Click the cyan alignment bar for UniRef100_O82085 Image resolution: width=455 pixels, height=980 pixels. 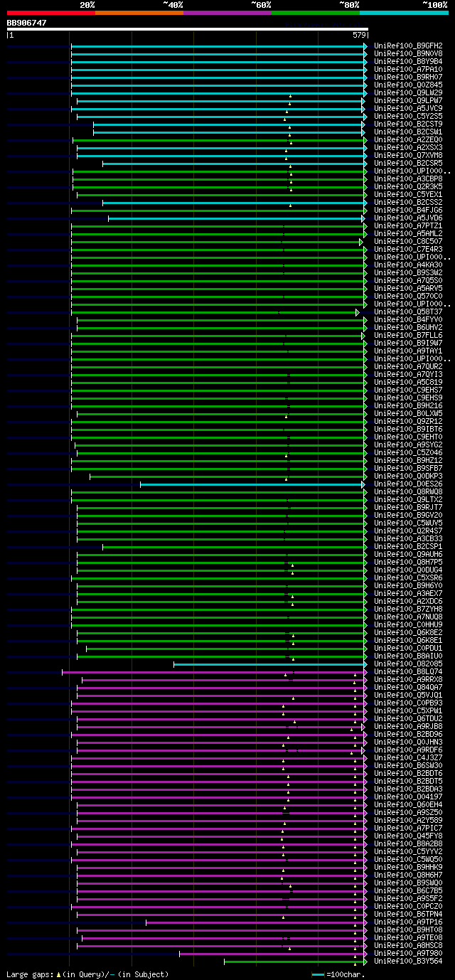pyautogui.click(x=270, y=664)
